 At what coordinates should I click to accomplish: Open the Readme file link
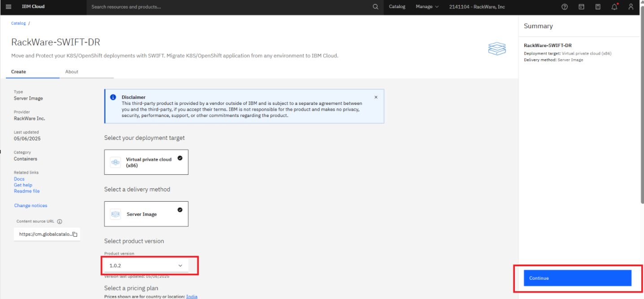coord(27,191)
